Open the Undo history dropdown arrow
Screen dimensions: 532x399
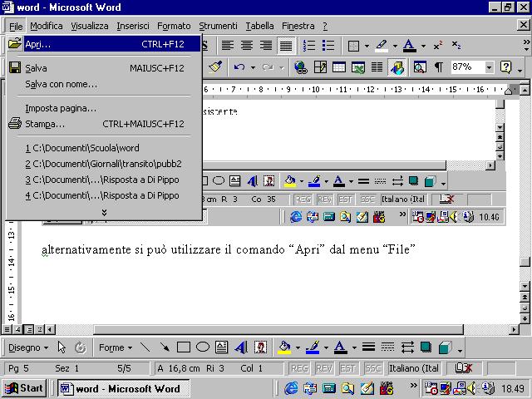(253, 67)
